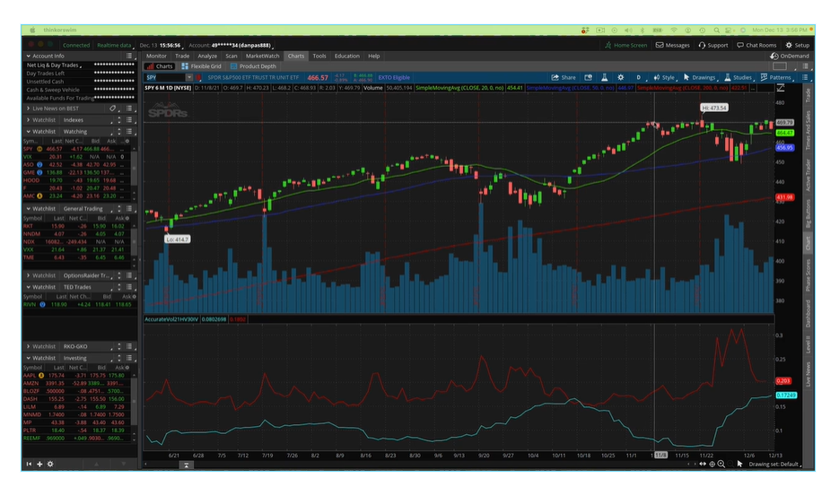The width and height of the screenshot is (839, 504).
Task: Click the grid layout rectangle button
Action: point(780,66)
